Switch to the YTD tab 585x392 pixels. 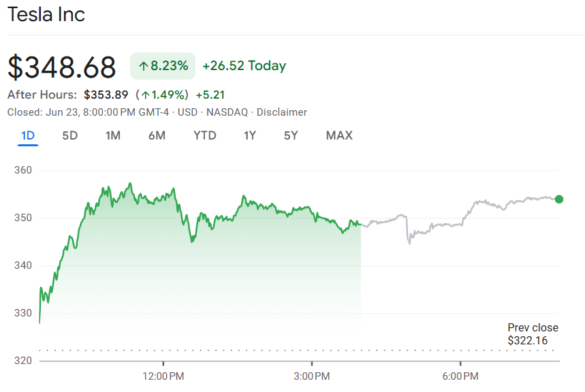[205, 135]
